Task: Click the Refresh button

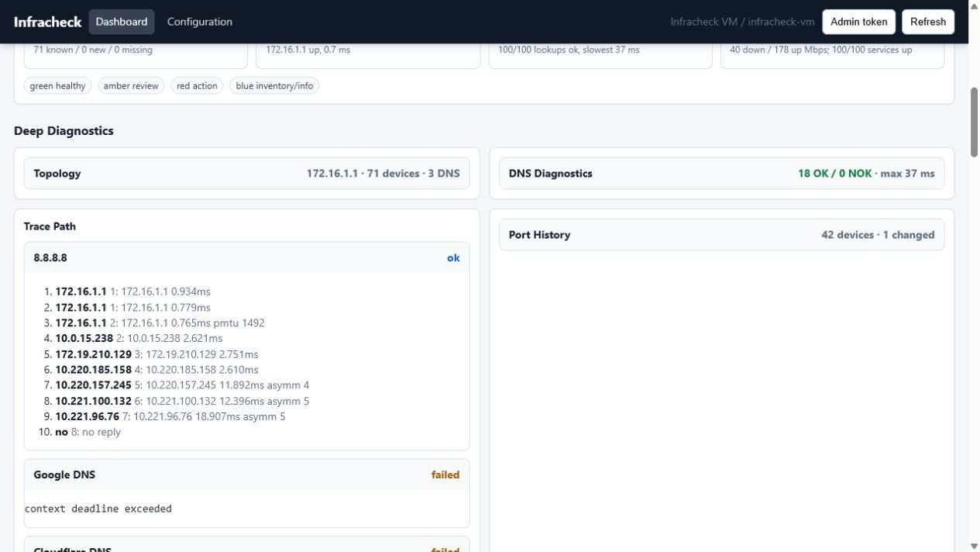Action: 928,22
